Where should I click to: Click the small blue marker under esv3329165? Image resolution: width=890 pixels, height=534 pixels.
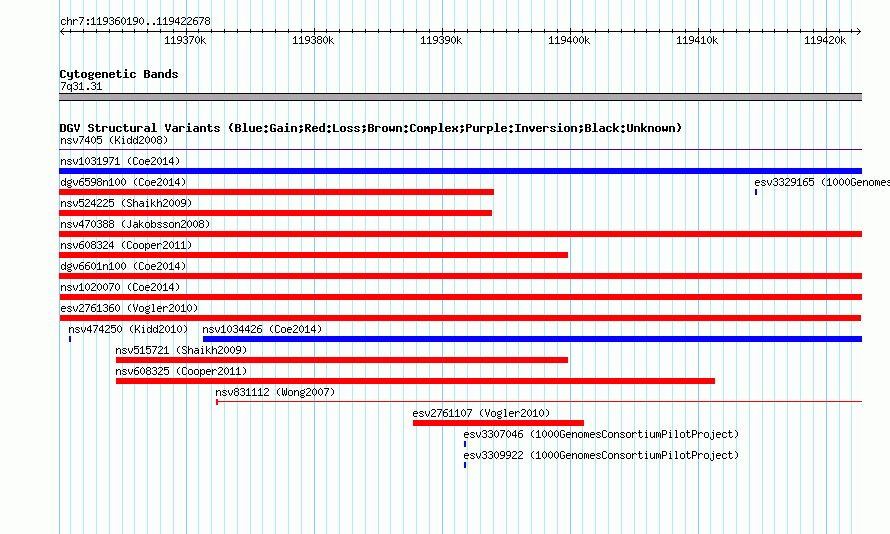click(x=756, y=192)
